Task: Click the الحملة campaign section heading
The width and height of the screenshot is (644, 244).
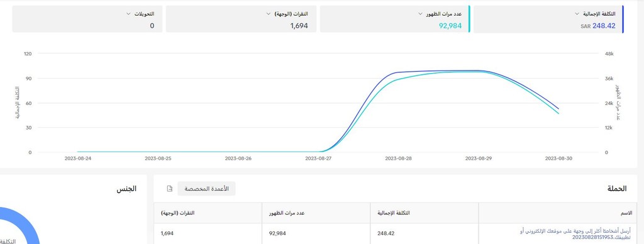Action: point(617,189)
